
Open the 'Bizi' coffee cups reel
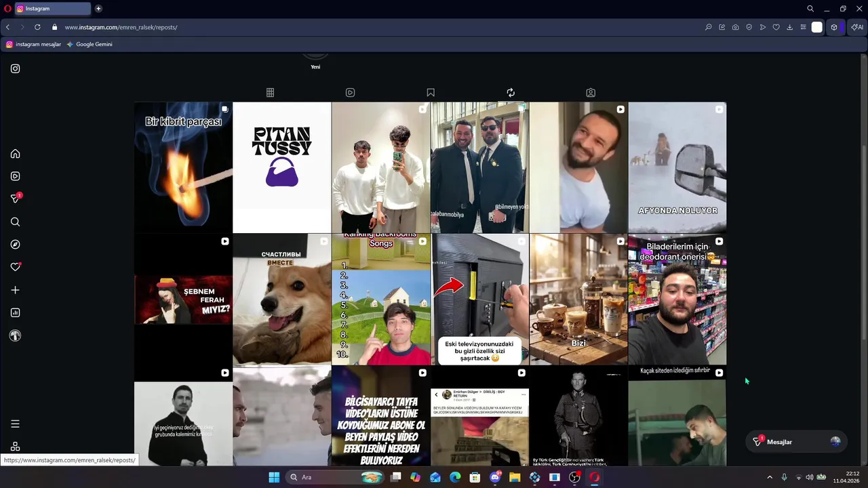[578, 300]
